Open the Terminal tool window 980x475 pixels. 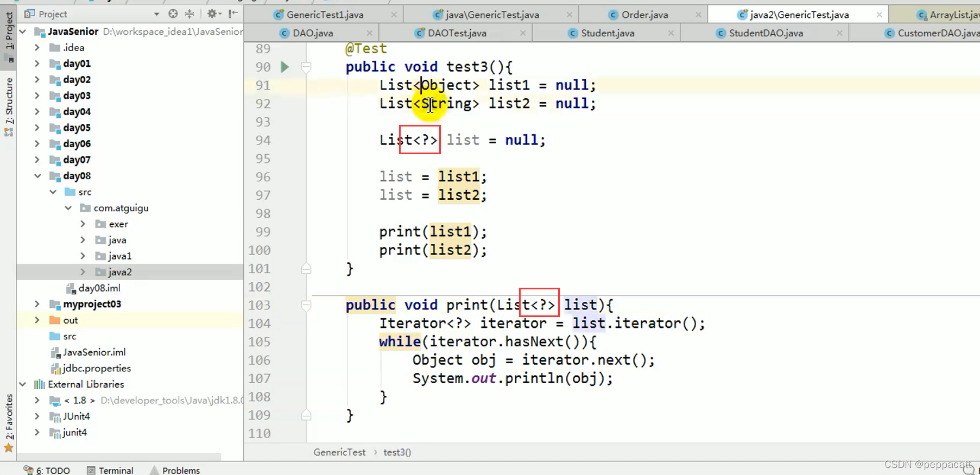pyautogui.click(x=110, y=470)
